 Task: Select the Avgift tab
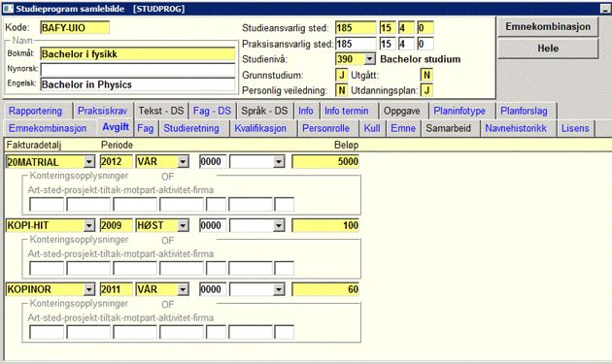click(116, 127)
